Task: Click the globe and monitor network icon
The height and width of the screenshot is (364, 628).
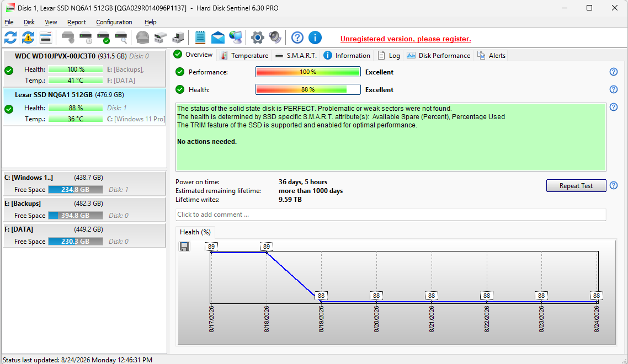Action: pos(236,38)
